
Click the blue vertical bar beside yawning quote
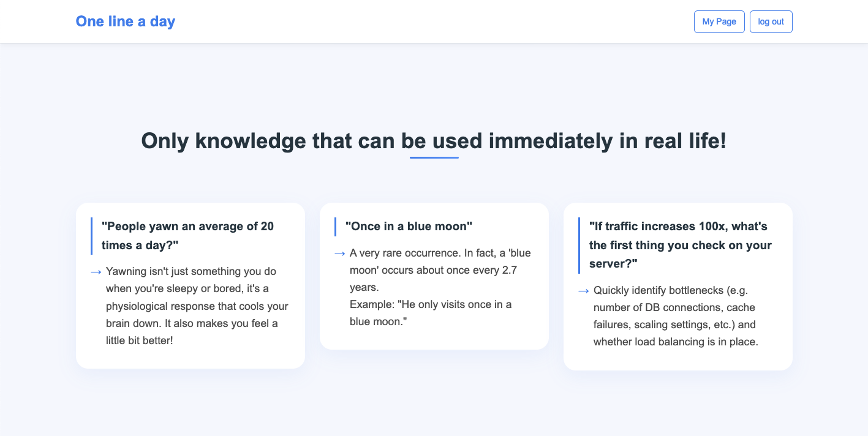(x=91, y=236)
